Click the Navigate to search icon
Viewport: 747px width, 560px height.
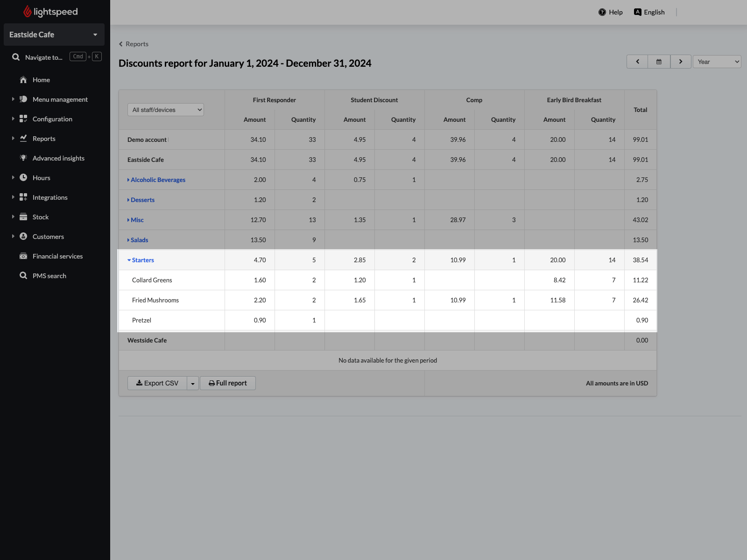tap(16, 57)
